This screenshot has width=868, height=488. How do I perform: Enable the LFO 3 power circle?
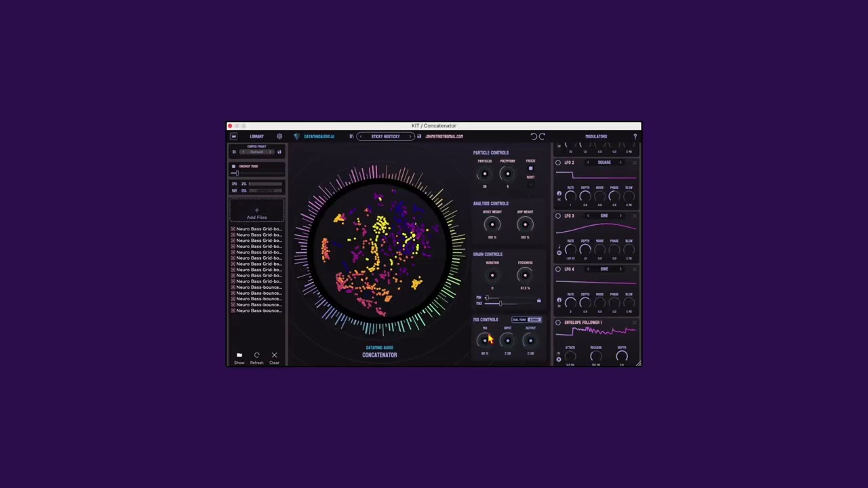[x=558, y=216]
